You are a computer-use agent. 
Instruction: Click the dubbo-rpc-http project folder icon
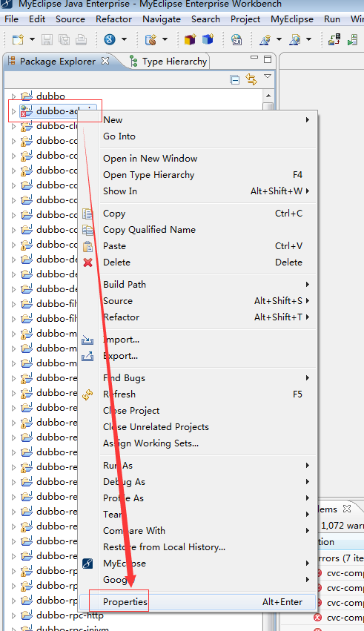pos(27,615)
